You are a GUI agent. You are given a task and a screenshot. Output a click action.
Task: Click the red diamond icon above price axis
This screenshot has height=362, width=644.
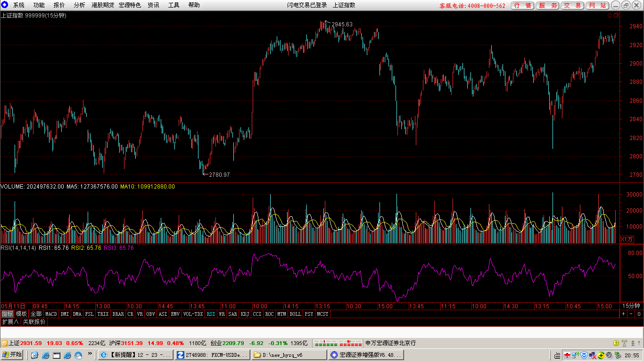coord(610,16)
